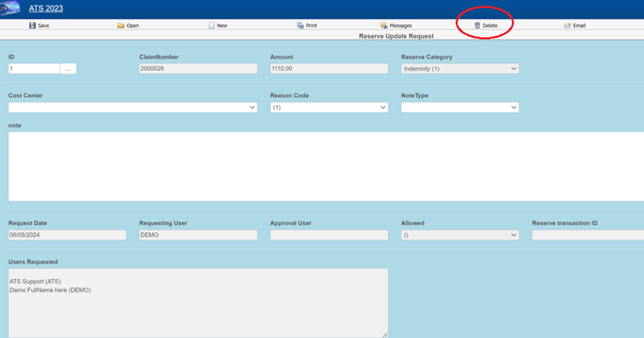Expand the Reason Code dropdown
The width and height of the screenshot is (644, 338).
(329, 107)
